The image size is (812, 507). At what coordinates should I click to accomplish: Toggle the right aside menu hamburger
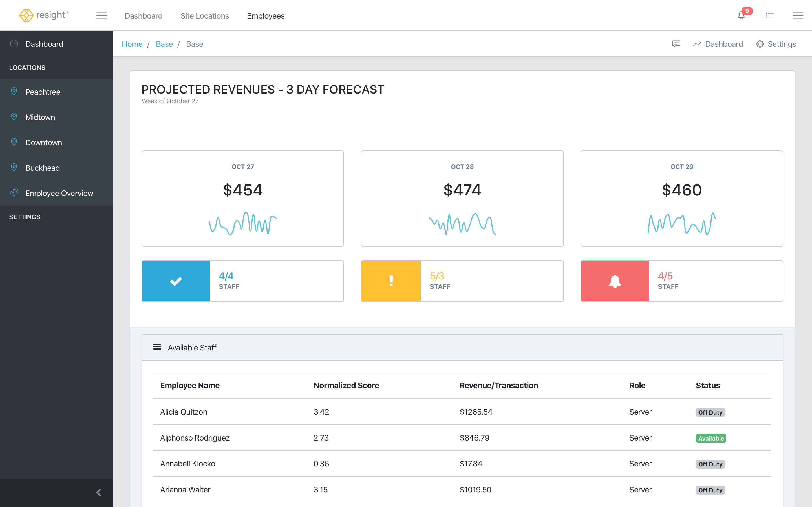798,15
